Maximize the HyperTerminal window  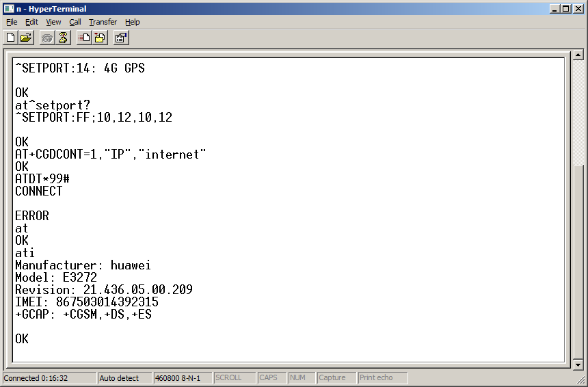pos(566,9)
